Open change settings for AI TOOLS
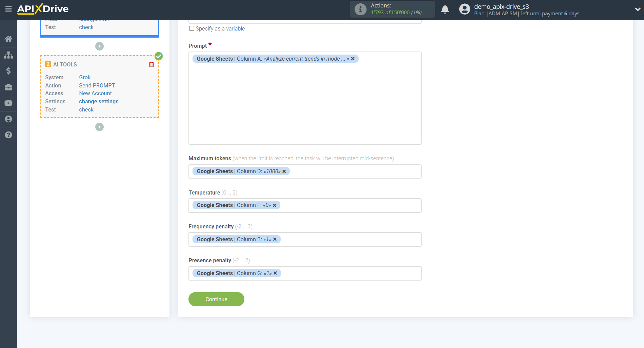The image size is (644, 348). [99, 101]
